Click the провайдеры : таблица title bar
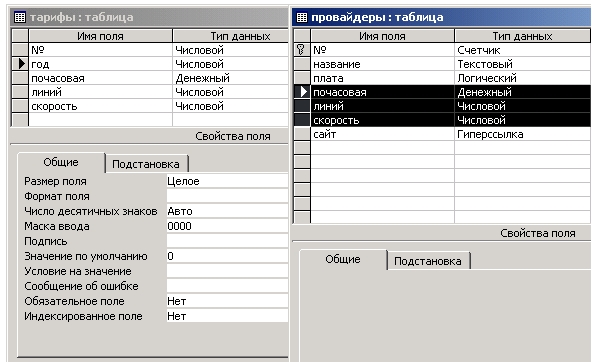Image resolution: width=592 pixels, height=362 pixels. point(442,17)
